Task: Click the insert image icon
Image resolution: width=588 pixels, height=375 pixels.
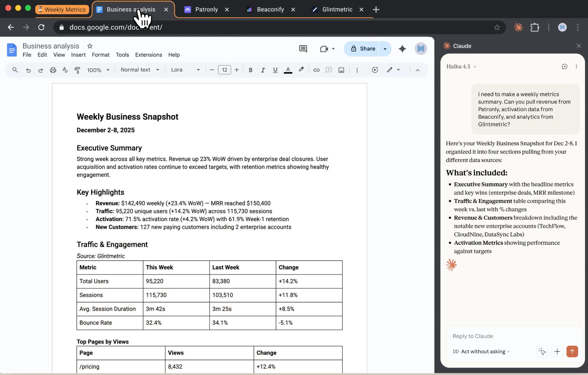Action: coord(341,70)
